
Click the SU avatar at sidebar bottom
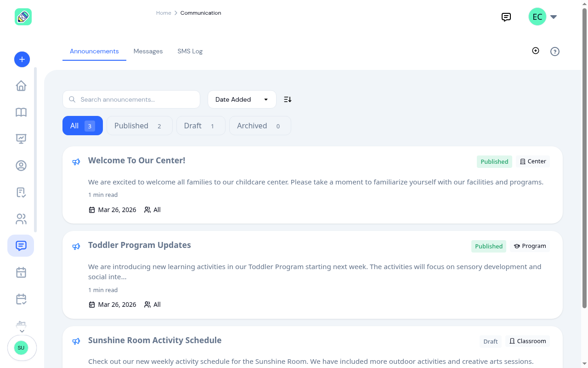point(21,348)
